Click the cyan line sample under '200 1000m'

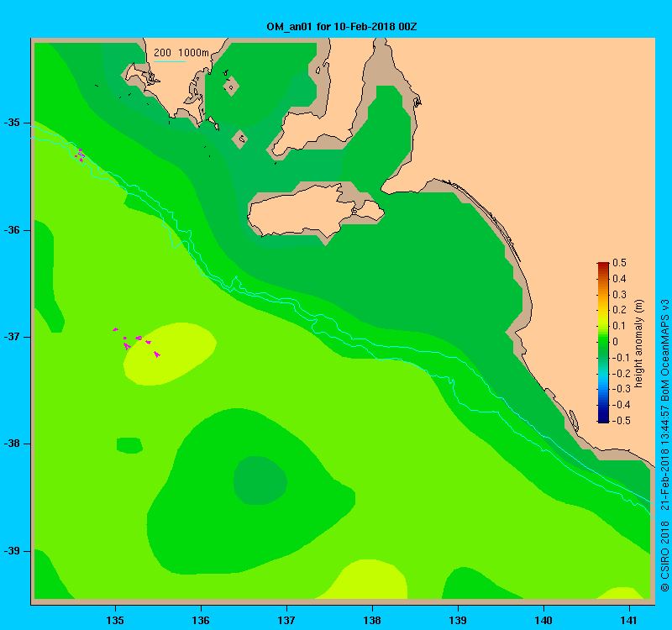pos(170,61)
